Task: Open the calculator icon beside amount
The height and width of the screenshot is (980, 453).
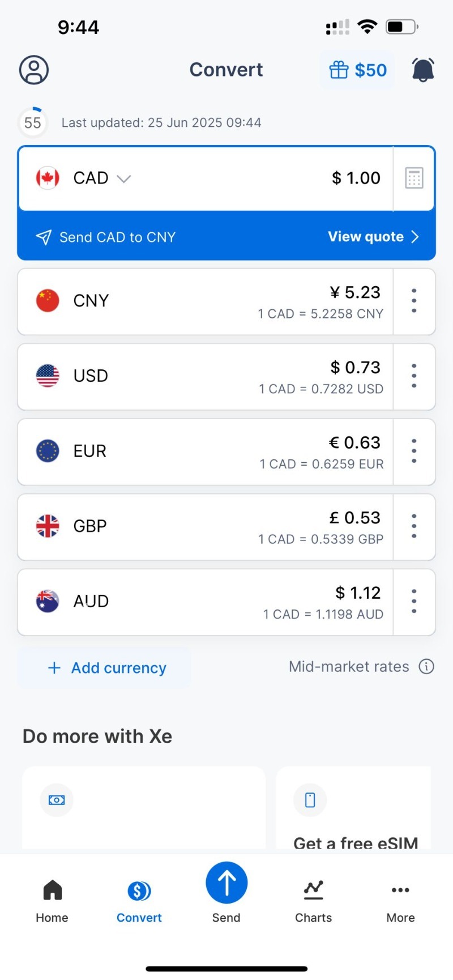Action: point(414,178)
